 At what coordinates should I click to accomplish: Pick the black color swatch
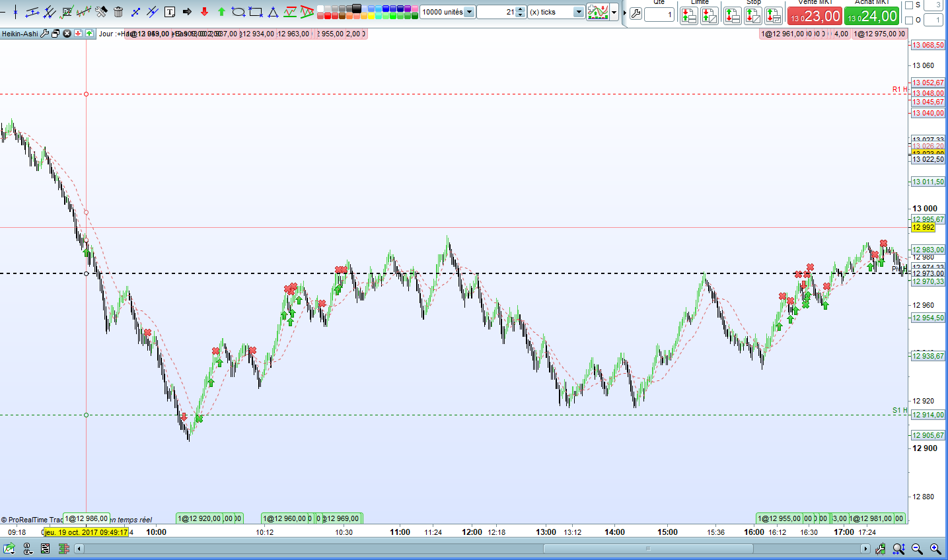point(357,9)
